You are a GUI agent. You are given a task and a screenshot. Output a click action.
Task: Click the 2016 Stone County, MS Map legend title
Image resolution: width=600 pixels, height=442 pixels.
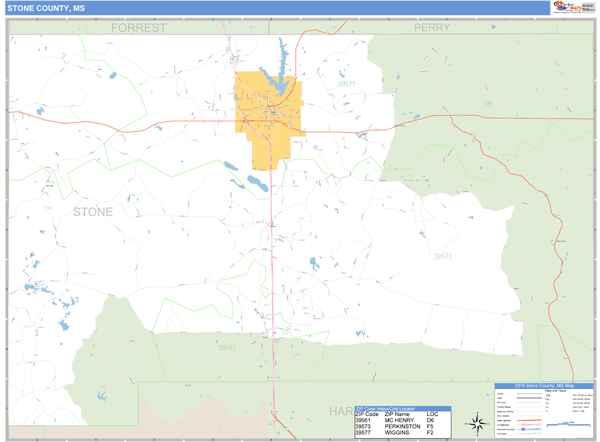pos(544,385)
